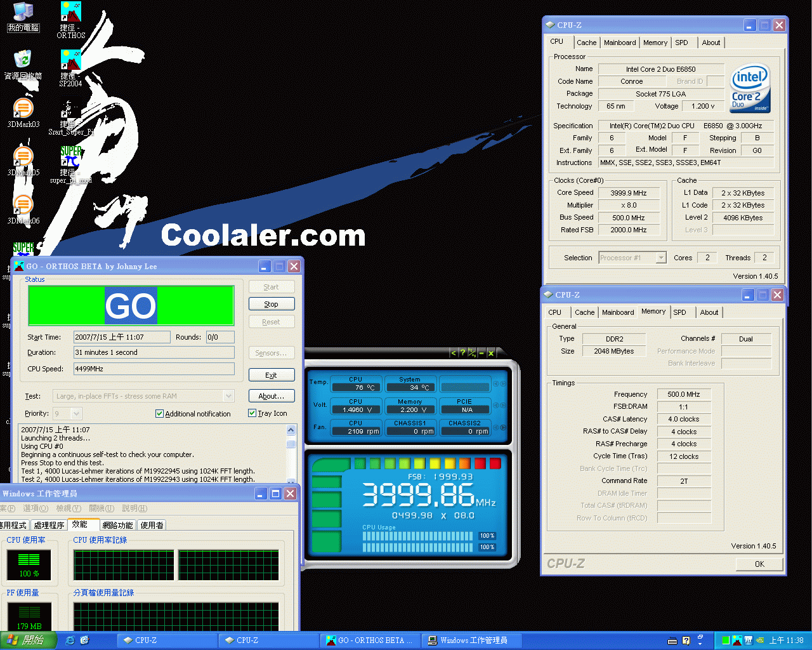This screenshot has width=812, height=650.
Task: Click the taskbar clock showing 11:38
Action: (x=787, y=640)
